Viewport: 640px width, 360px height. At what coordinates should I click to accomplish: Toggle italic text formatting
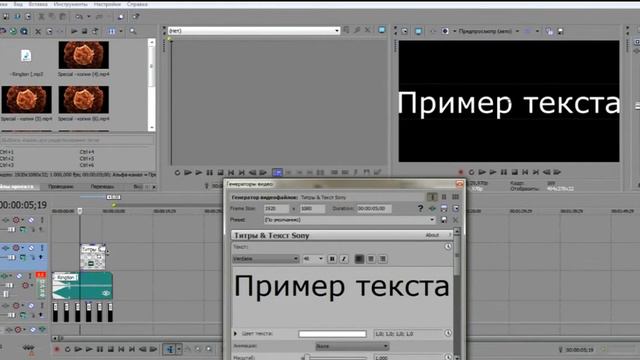point(344,259)
